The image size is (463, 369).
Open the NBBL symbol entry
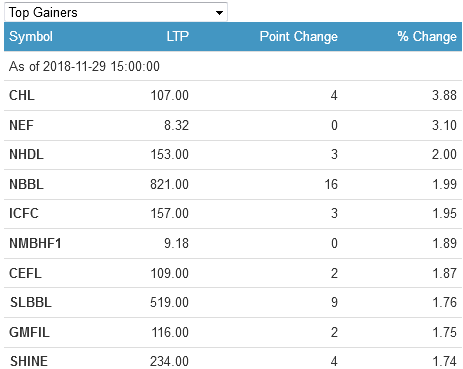click(26, 184)
